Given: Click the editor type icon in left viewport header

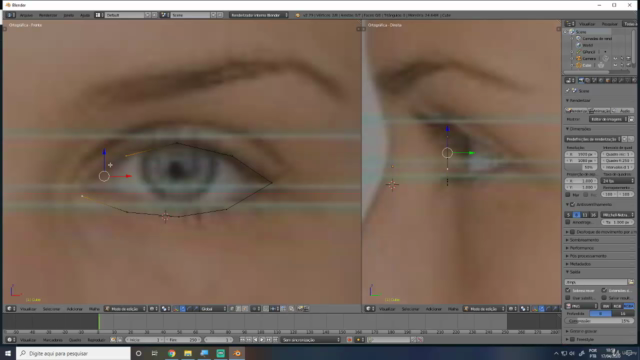Looking at the screenshot, I should (x=11, y=309).
